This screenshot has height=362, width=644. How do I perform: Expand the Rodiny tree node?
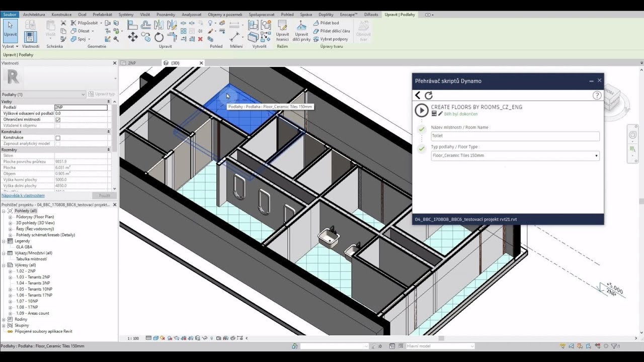coord(4,319)
